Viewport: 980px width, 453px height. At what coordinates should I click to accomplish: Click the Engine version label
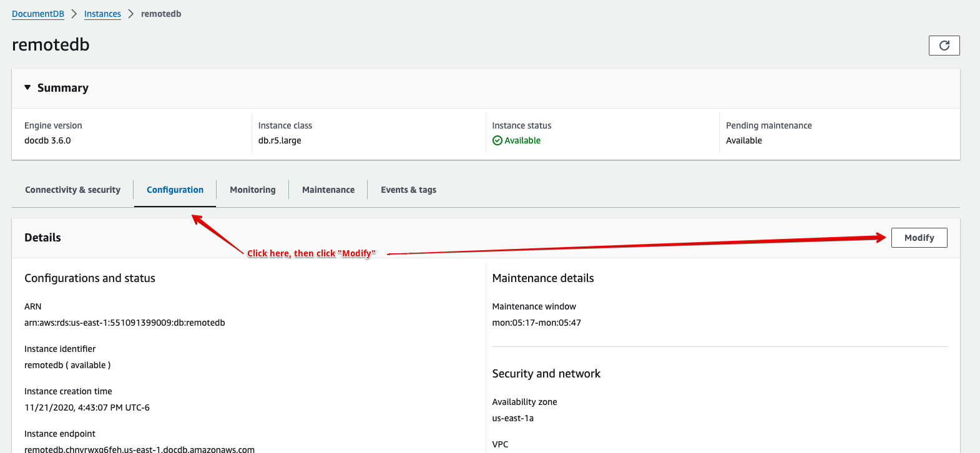53,125
